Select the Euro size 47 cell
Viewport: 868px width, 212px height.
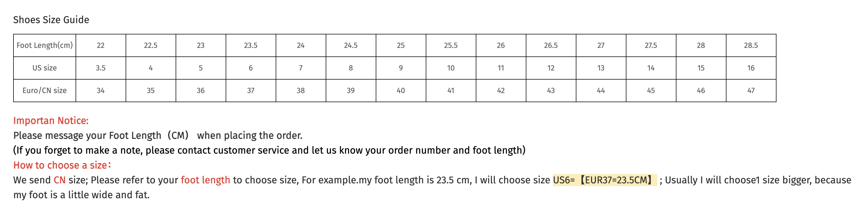751,91
